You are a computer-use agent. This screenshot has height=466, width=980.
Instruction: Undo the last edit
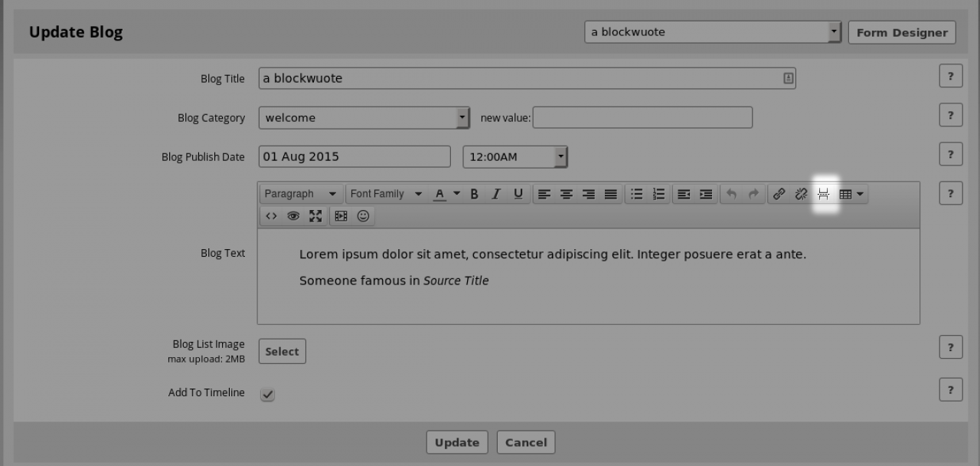pos(731,194)
